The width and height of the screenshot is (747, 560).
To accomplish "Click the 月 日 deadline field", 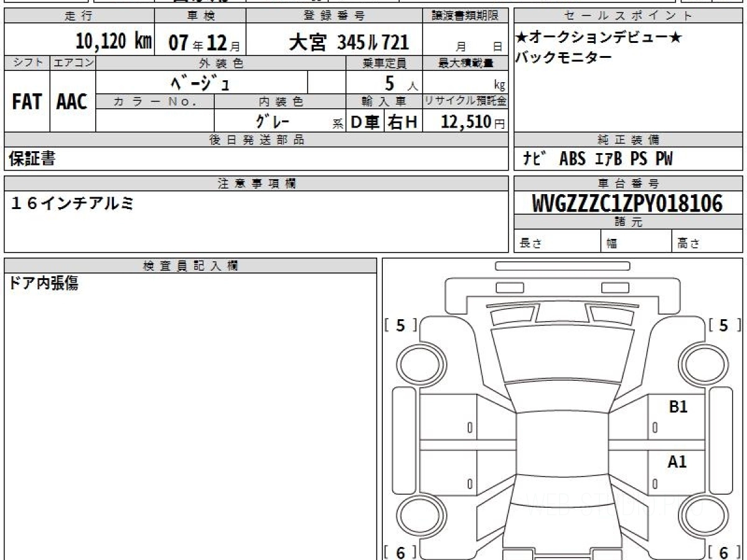I will pos(466,40).
